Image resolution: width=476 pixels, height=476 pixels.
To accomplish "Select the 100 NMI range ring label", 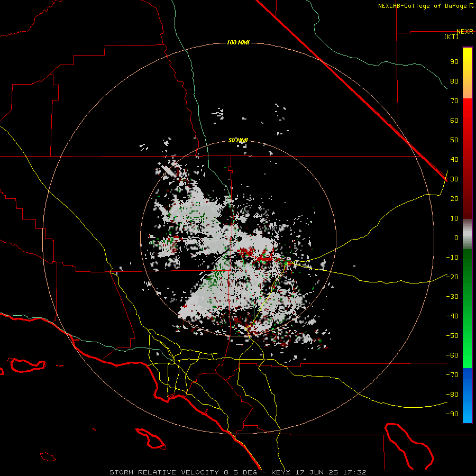I will tap(238, 42).
